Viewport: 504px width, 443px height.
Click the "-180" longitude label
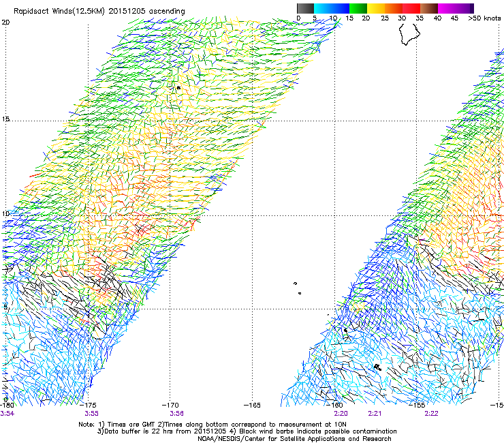[7, 406]
